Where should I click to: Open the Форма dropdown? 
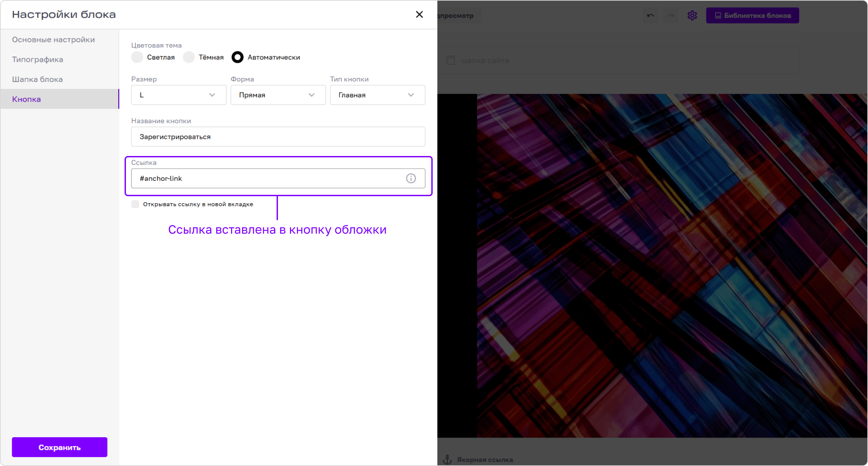point(278,95)
